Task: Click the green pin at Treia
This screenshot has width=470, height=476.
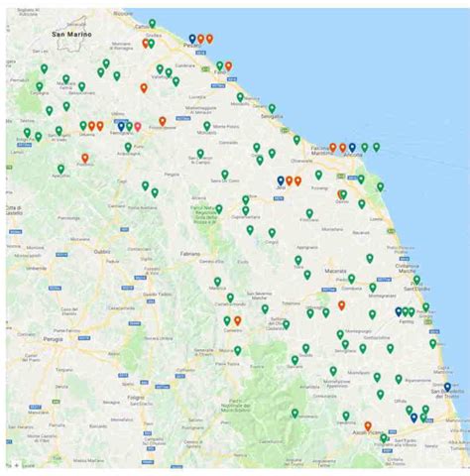Action: (x=298, y=261)
